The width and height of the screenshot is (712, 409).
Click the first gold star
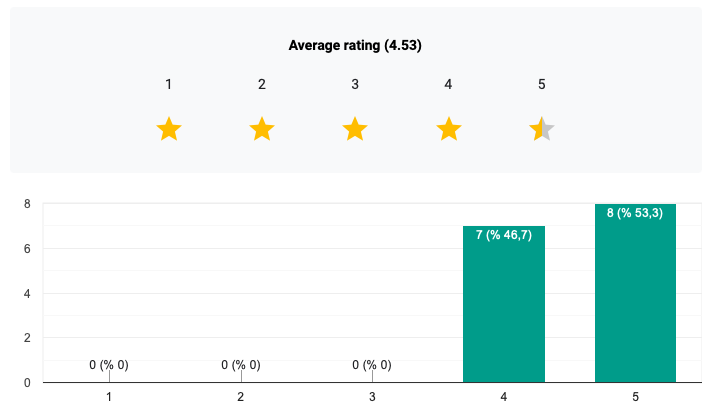[x=169, y=129]
